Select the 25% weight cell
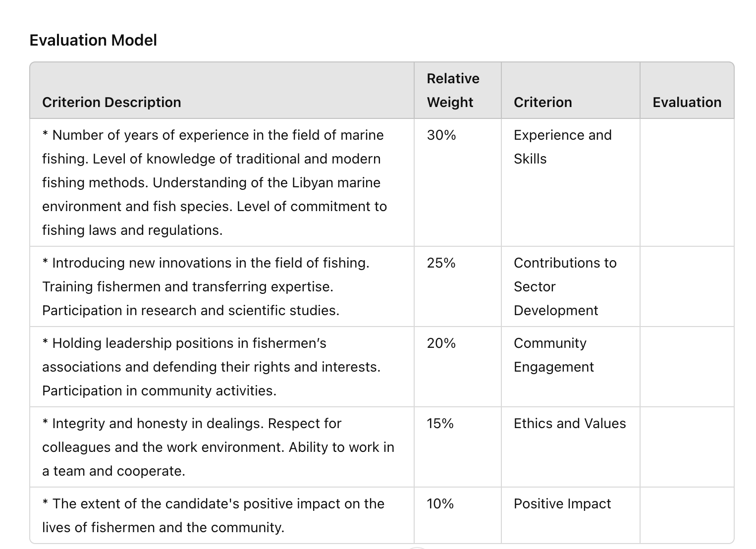 click(441, 263)
